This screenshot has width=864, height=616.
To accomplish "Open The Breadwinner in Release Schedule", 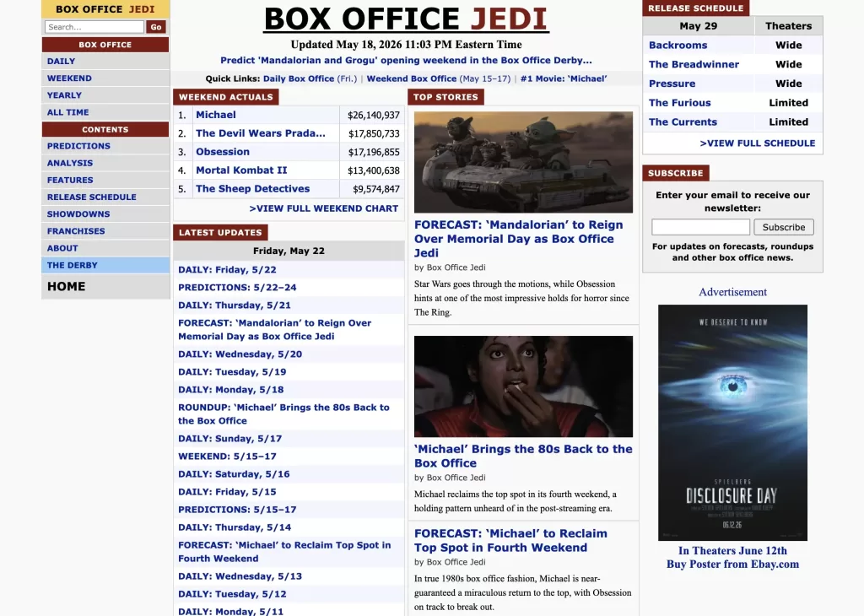I will (x=694, y=64).
